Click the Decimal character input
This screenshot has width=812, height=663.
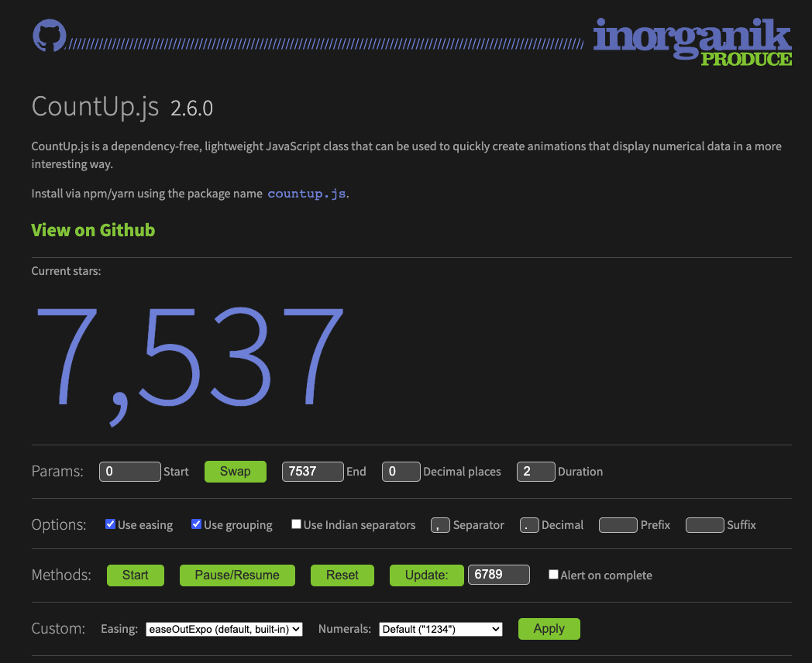pyautogui.click(x=529, y=525)
